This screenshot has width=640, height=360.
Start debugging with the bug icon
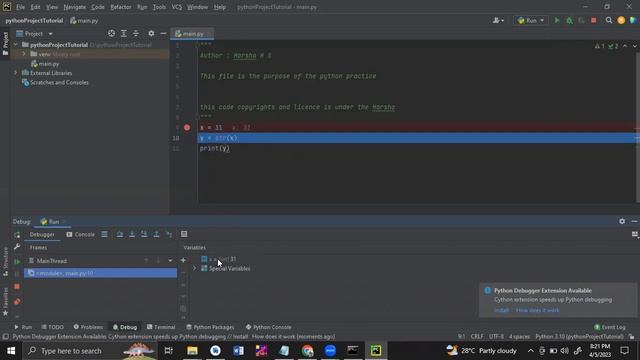pos(569,20)
